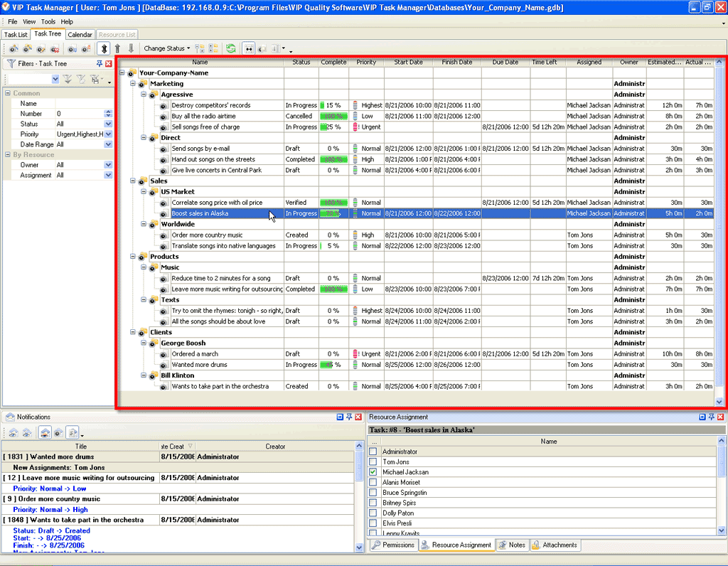Uncheck the Michael Jacksan resource checkbox

(373, 472)
